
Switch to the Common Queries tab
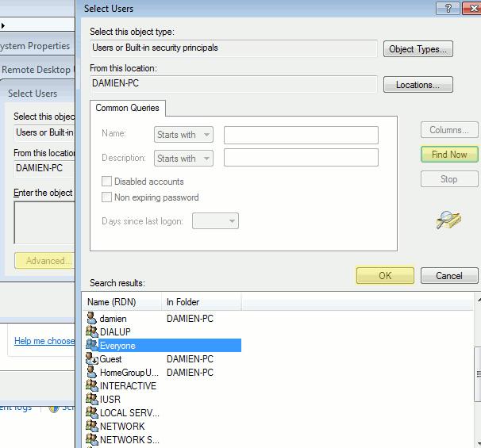[x=127, y=108]
